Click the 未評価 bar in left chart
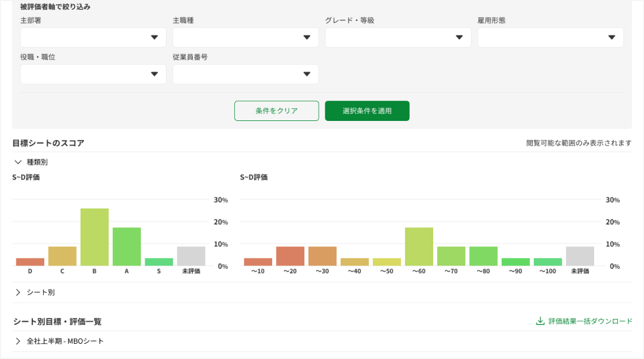 (191, 256)
